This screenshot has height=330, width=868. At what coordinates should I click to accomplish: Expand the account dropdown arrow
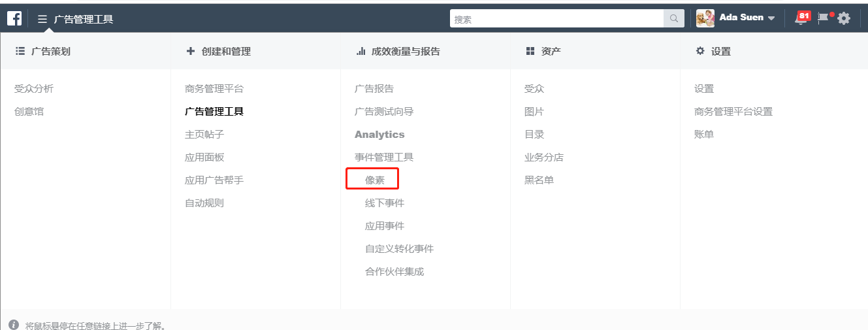[x=771, y=18]
